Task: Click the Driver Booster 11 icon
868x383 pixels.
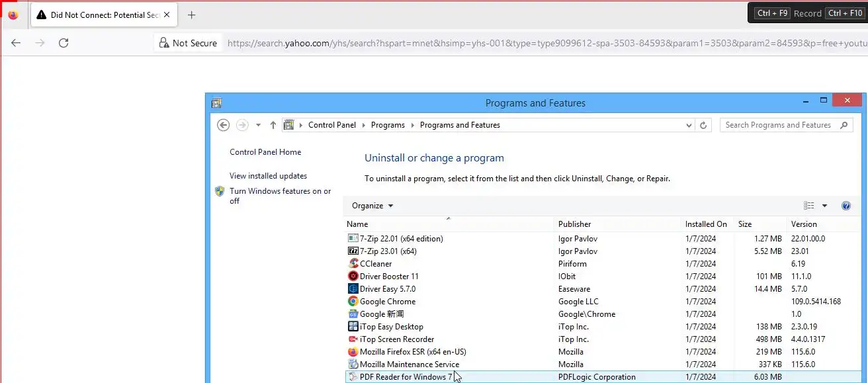Action: click(353, 277)
